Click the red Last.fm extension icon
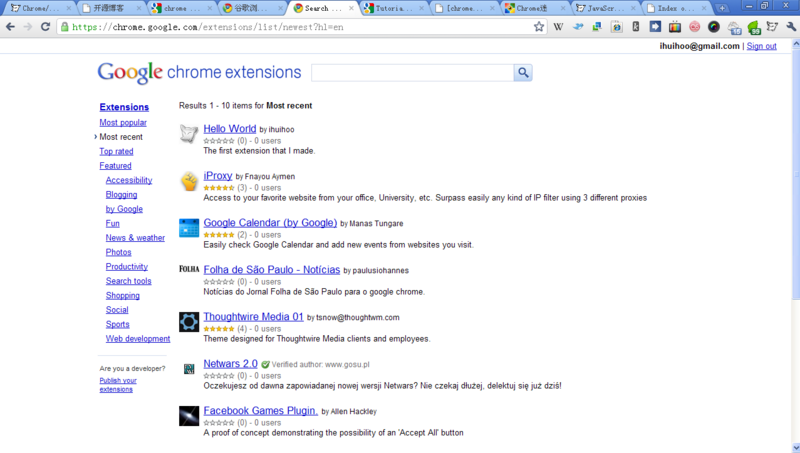 pos(694,27)
